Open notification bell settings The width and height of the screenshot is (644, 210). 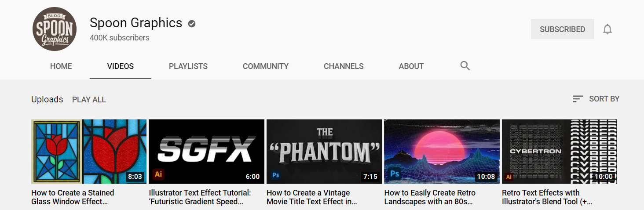pos(607,29)
